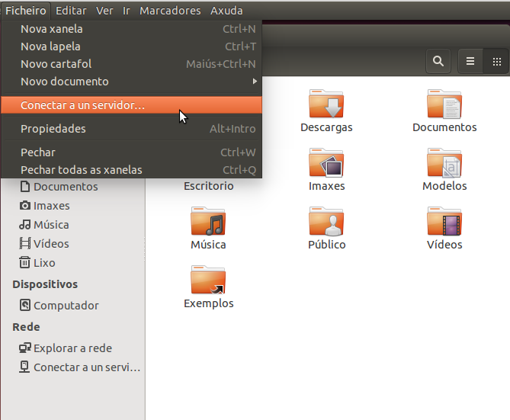Click the search magnifier icon

(x=438, y=61)
